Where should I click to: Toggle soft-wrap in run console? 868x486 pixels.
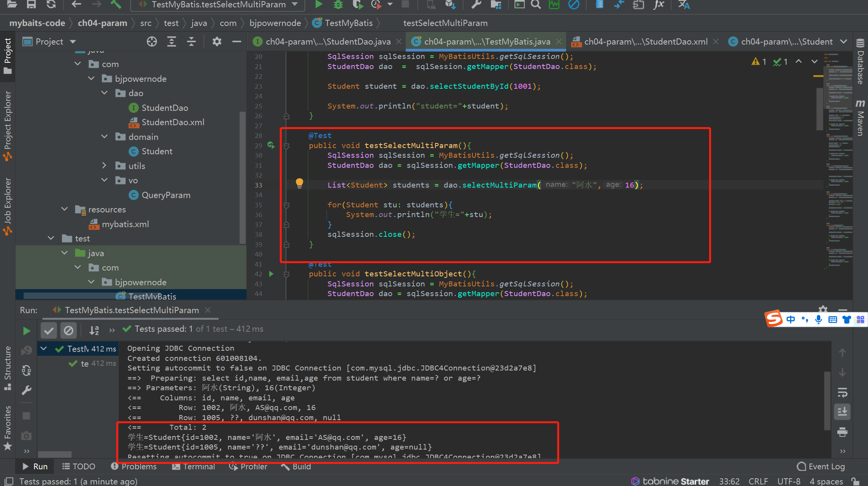pos(842,392)
